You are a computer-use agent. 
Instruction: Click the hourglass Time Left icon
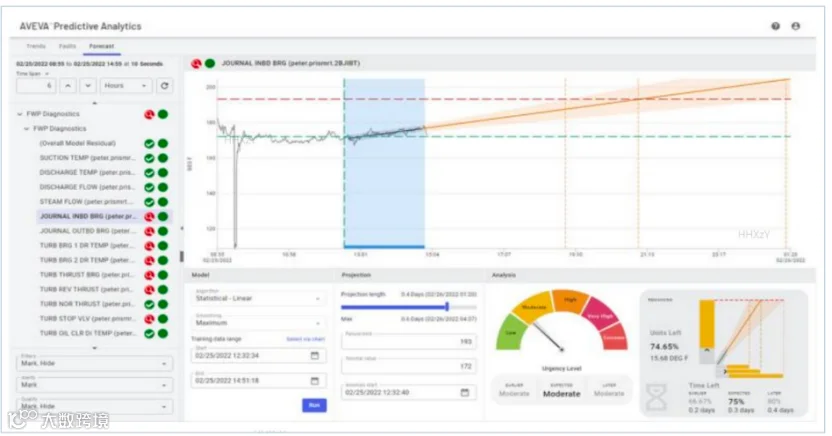[657, 397]
